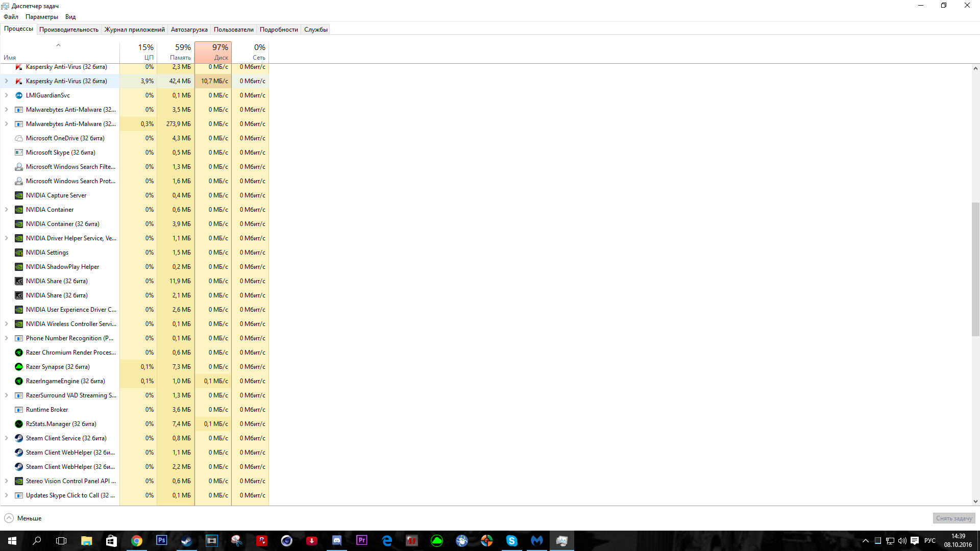Screen dimensions: 980x551
Task: Click the Steam Client Service icon
Action: pyautogui.click(x=19, y=438)
